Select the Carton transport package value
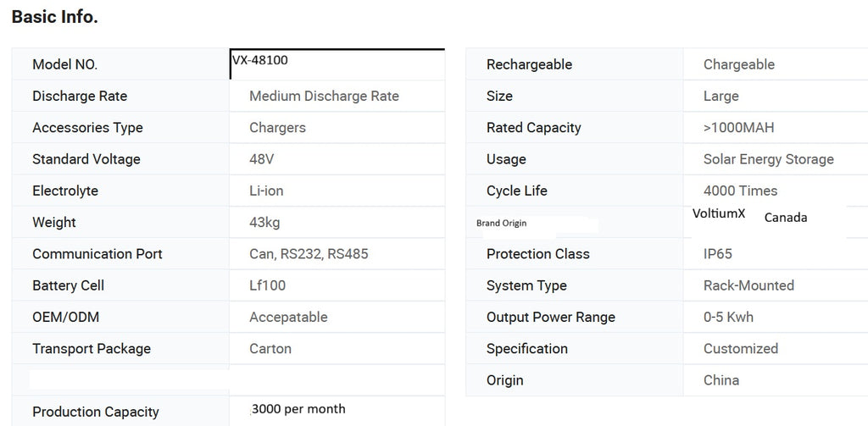 click(270, 349)
